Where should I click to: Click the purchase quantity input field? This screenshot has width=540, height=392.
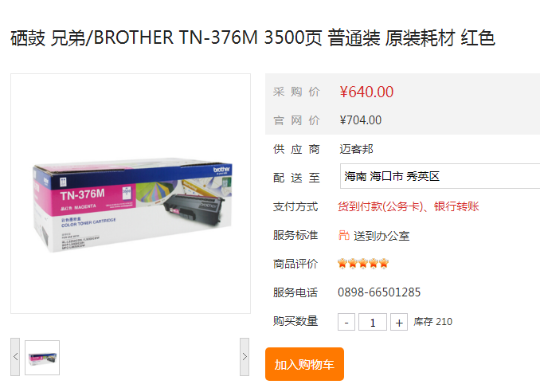click(373, 322)
